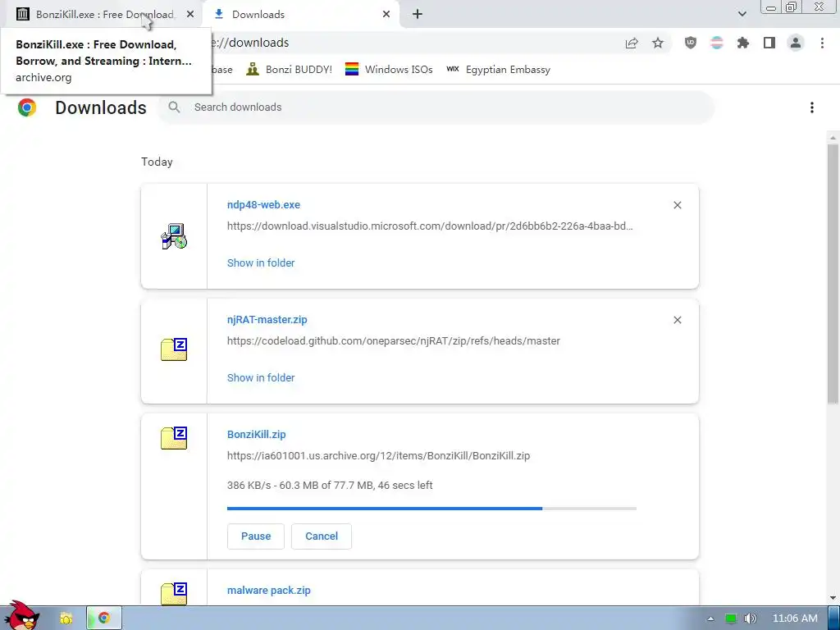Click the 11:06 AM taskbar clock
This screenshot has width=840, height=630.
tap(795, 619)
